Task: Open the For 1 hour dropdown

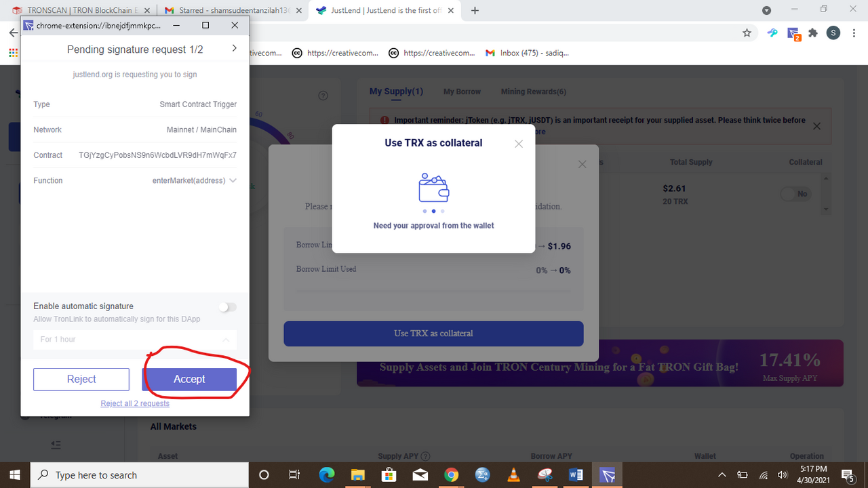Action: click(x=135, y=339)
